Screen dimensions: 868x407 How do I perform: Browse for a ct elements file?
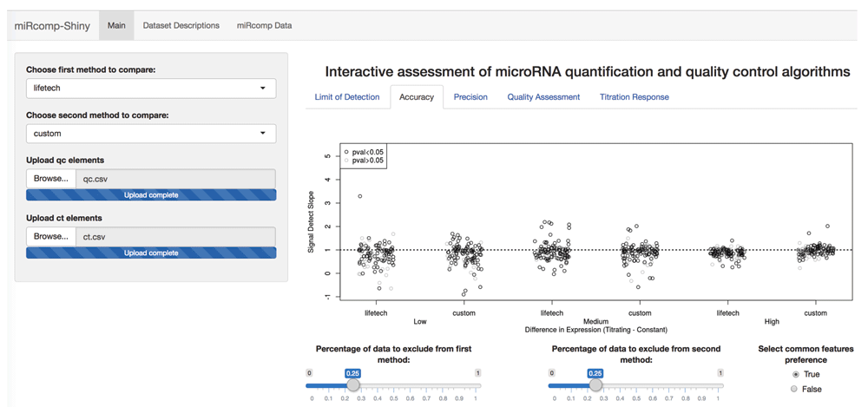tap(51, 236)
